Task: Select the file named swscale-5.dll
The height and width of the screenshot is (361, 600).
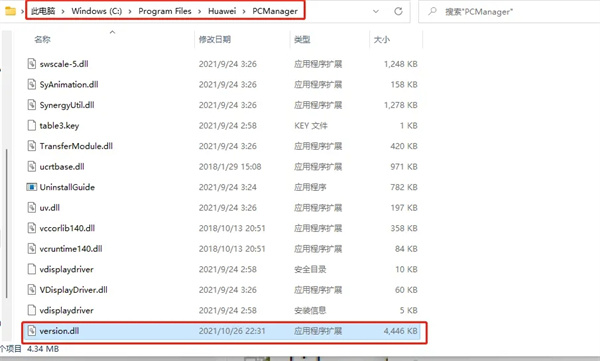Action: [x=64, y=64]
